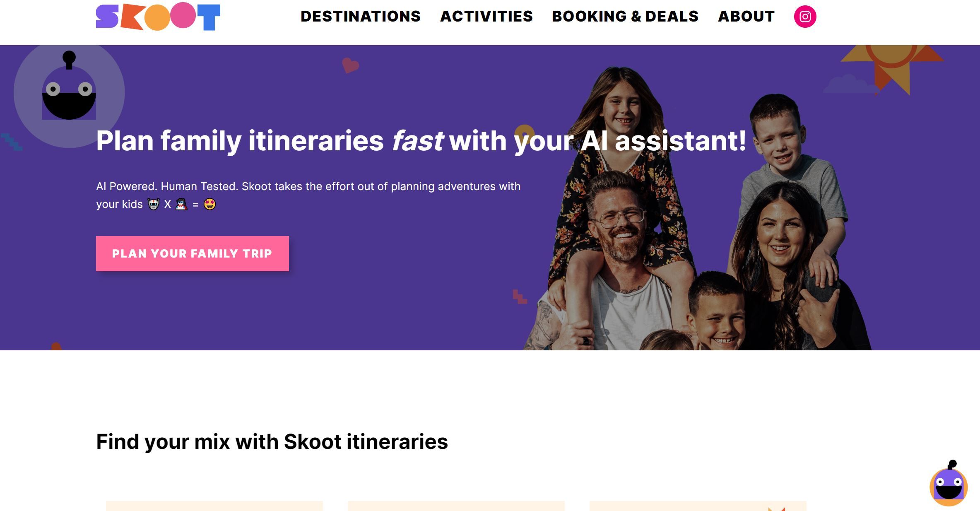Expand the Destinations submenu
The height and width of the screenshot is (511, 980).
[x=360, y=16]
